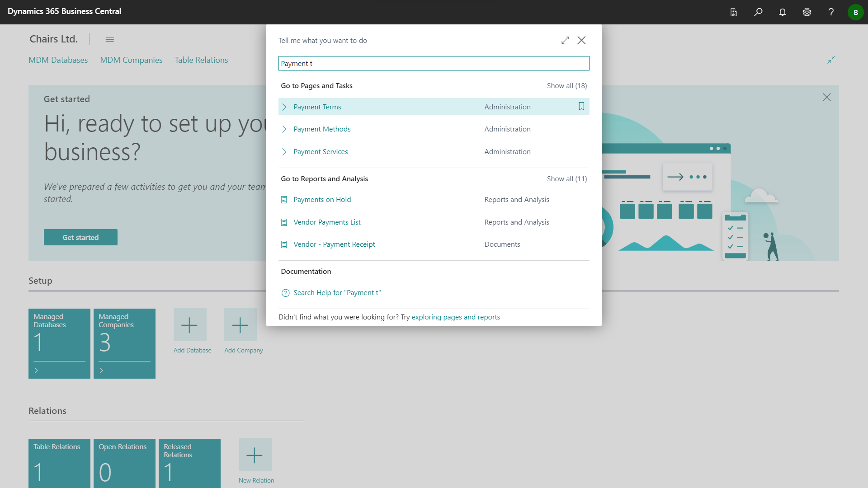Click the help icon beside Search Help
Screen dimensions: 868x488
click(285, 293)
